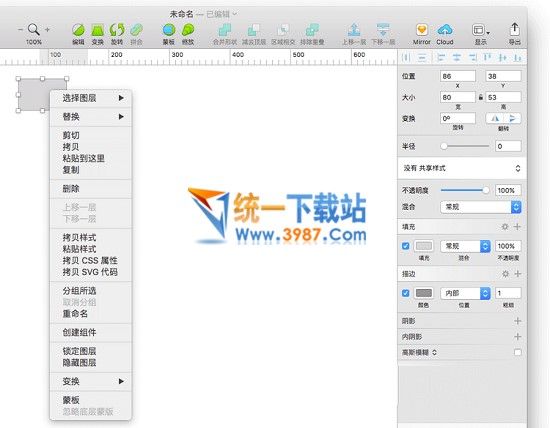550x428 pixels.
Task: Choose 拷贝 CSS 属性 from context menu
Action: point(90,260)
